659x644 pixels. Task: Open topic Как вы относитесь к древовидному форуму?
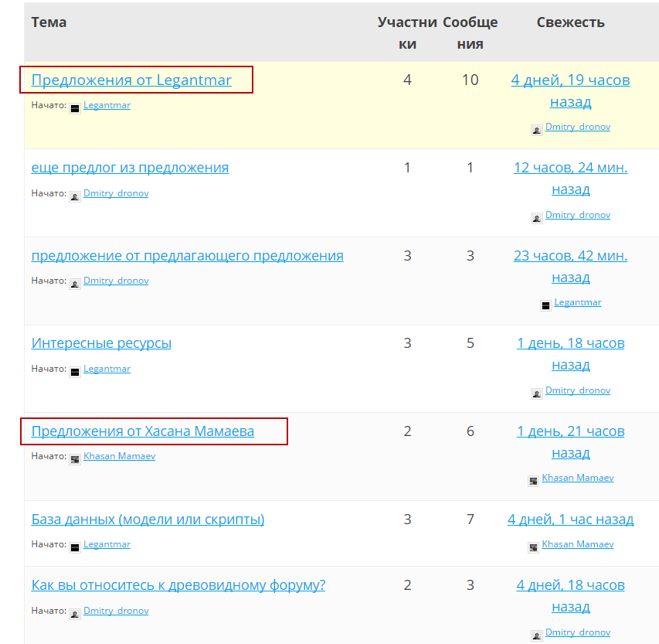pos(178,585)
